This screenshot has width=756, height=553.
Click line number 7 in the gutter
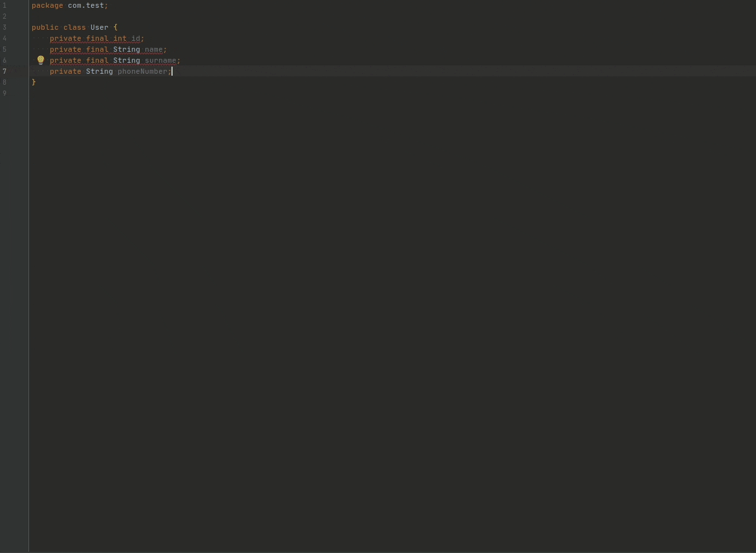[x=5, y=71]
